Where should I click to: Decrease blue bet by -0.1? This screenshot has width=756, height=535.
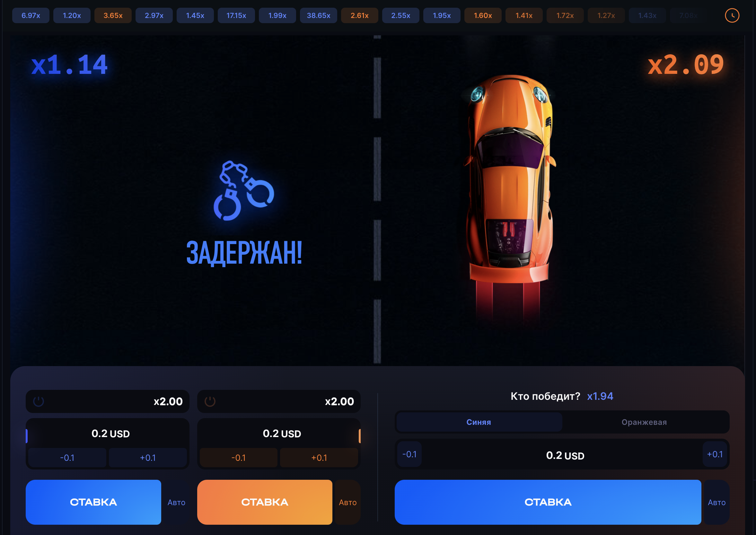[x=67, y=458]
